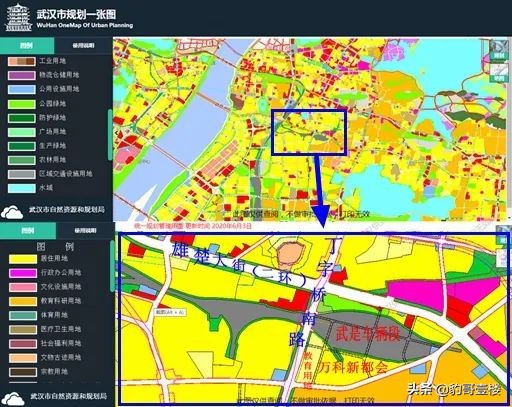Click the red 更新时间 2020年6月3日 text

pyautogui.click(x=219, y=226)
